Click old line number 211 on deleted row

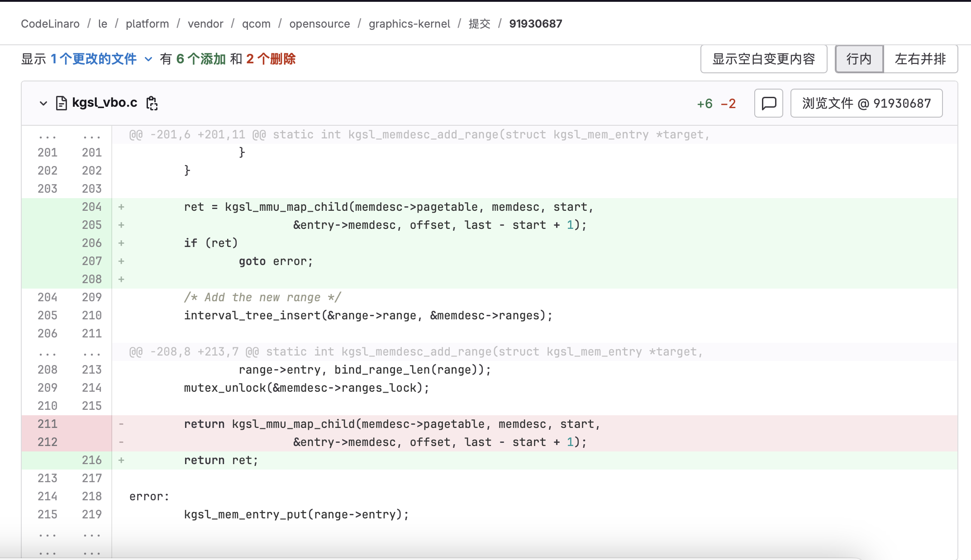pyautogui.click(x=47, y=424)
